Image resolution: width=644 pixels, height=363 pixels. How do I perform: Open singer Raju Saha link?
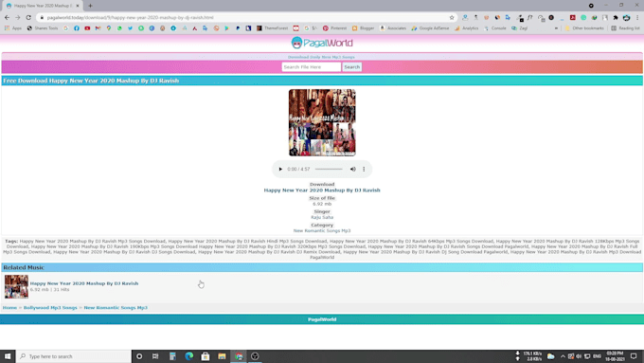(322, 217)
